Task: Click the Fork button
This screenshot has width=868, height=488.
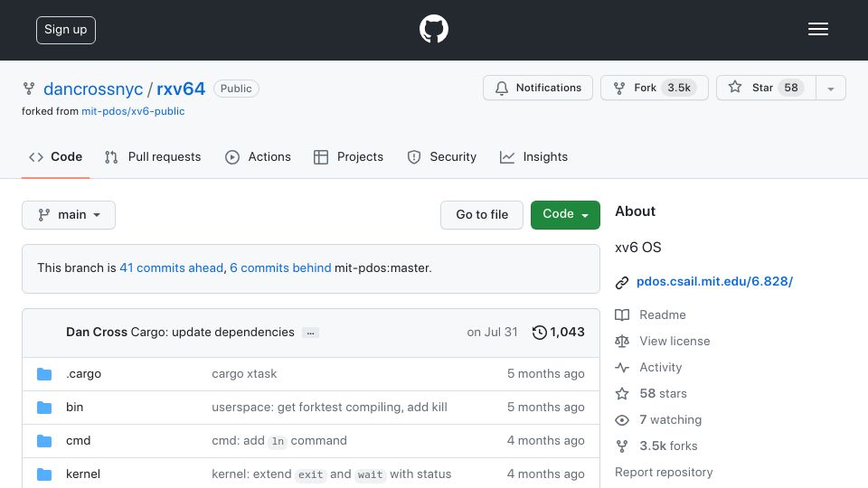Action: (655, 88)
